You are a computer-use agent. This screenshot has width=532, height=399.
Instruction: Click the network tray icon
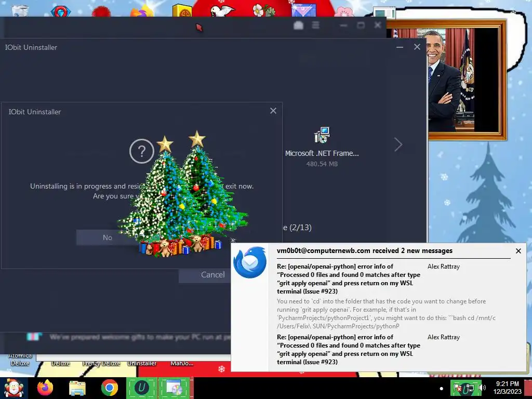469,388
